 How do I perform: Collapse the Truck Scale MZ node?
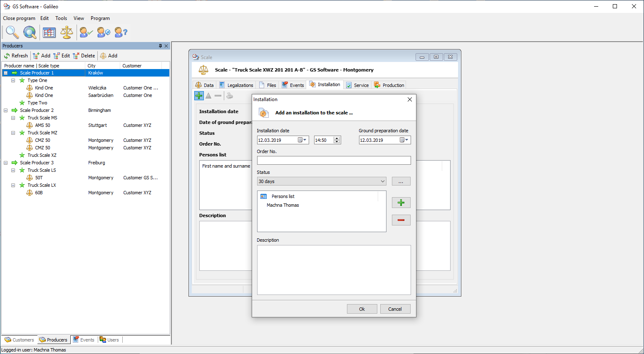point(13,133)
